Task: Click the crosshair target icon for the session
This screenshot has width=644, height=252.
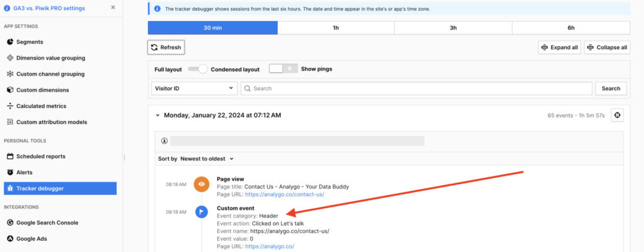Action: click(617, 115)
